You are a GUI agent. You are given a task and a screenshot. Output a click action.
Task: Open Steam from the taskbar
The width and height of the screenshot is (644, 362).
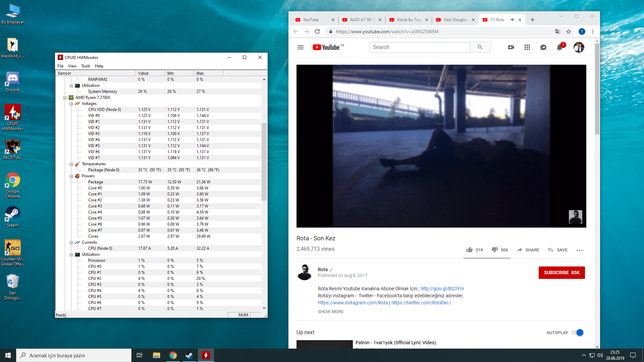(x=189, y=355)
